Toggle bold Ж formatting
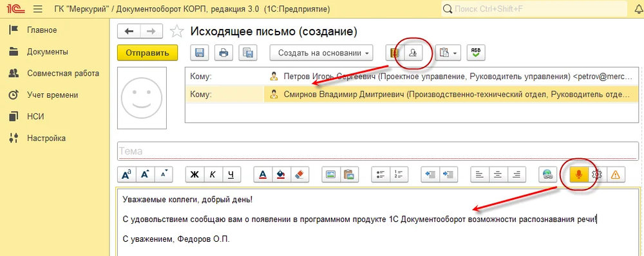644x256 pixels. 194,174
